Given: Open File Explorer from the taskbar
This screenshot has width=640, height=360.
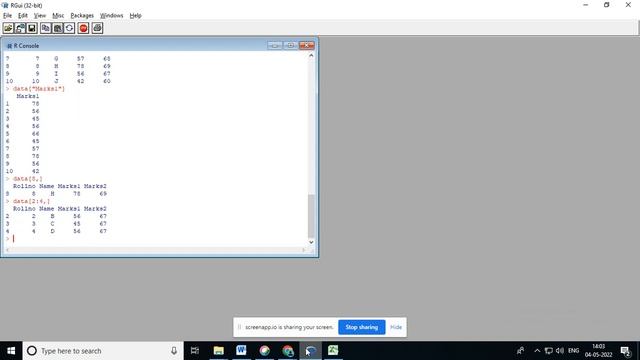Looking at the screenshot, I should click(219, 351).
